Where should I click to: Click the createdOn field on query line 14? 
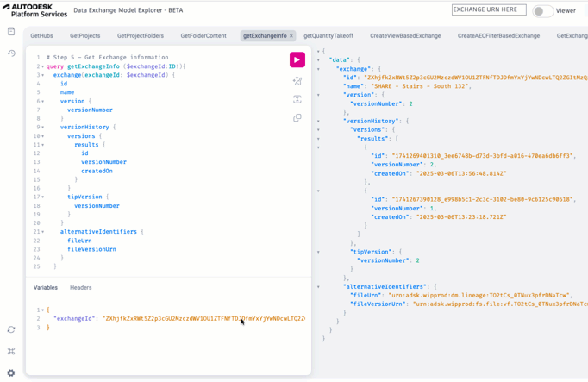pos(97,171)
